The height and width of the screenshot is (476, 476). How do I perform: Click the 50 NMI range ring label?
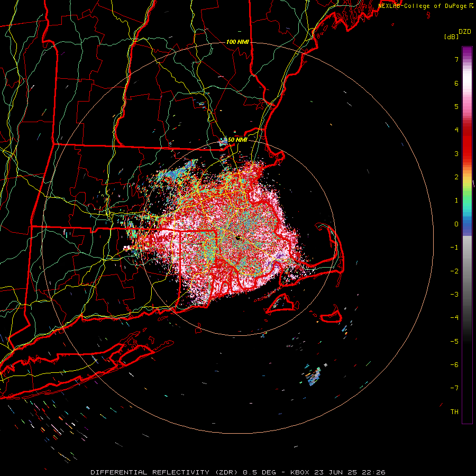[237, 140]
